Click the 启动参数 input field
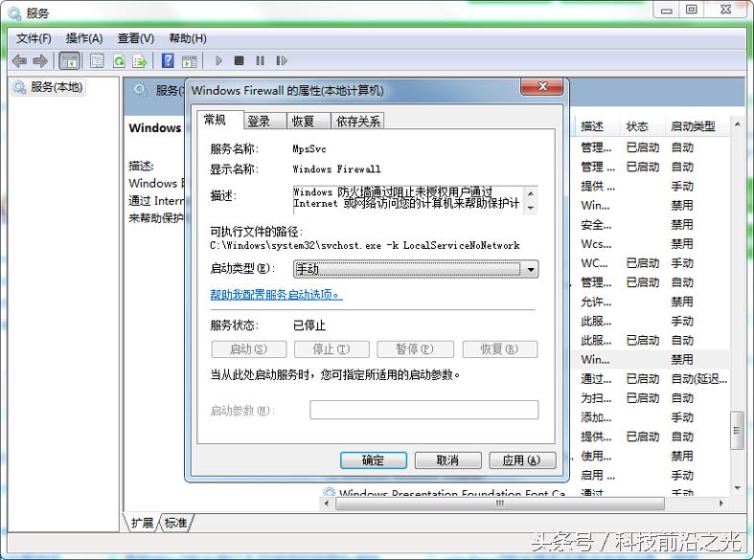This screenshot has width=754, height=560. click(424, 410)
